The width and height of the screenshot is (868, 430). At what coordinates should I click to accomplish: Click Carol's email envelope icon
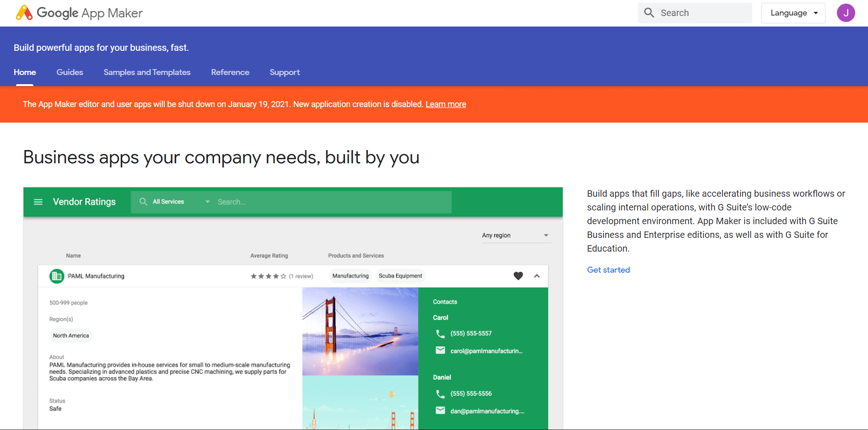click(440, 350)
